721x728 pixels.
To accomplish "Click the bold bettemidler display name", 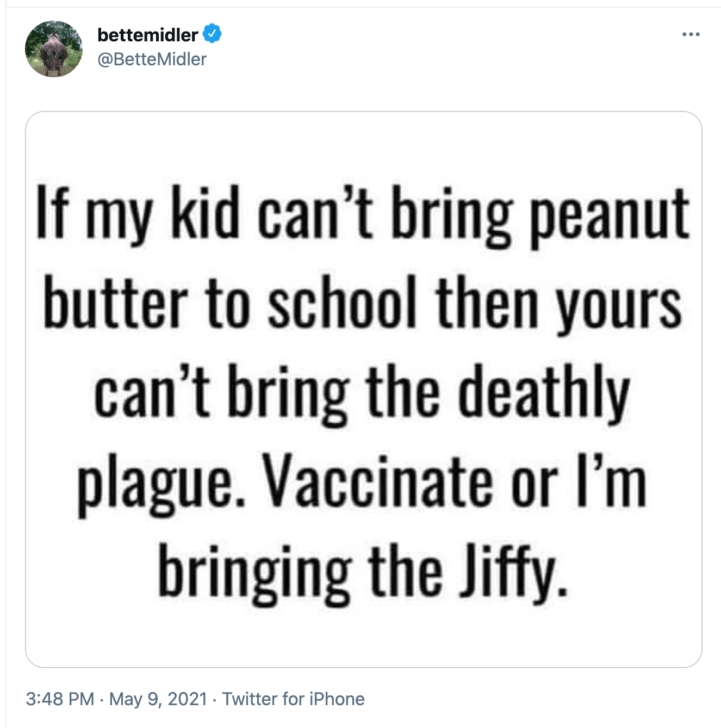I will coord(147,35).
